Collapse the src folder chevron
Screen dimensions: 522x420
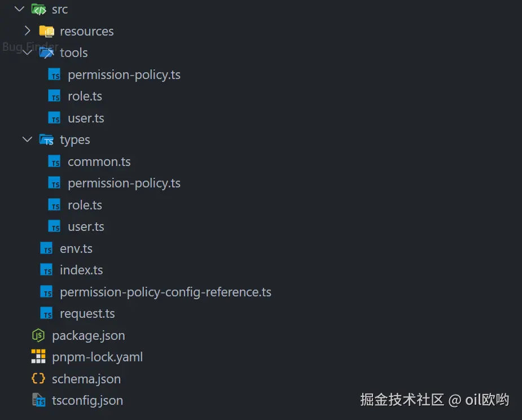point(19,10)
